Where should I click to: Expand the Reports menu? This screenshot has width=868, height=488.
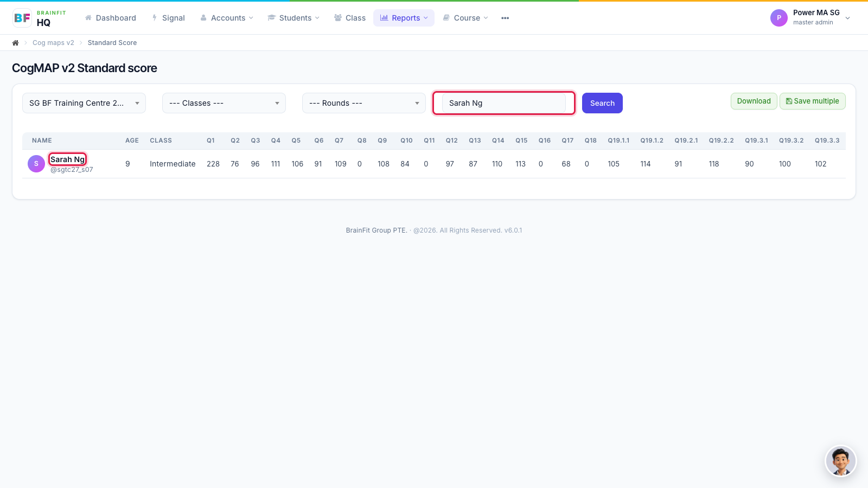pos(404,18)
